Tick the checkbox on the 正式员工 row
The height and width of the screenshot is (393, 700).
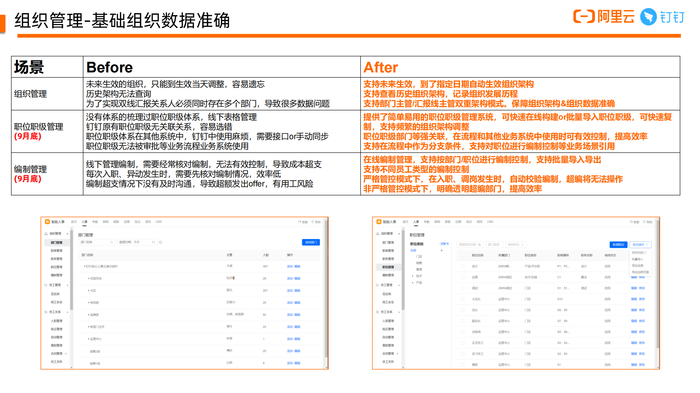[462, 343]
